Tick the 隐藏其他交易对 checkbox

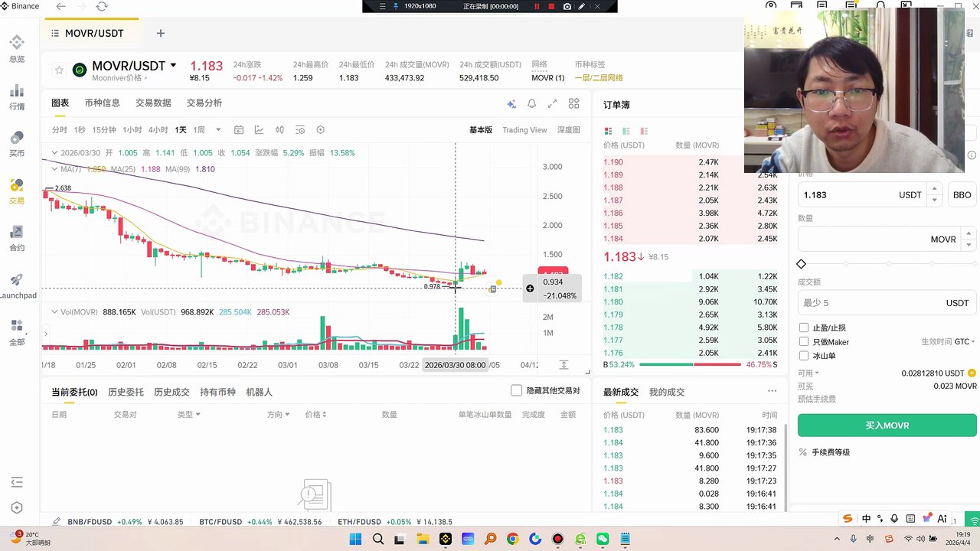click(x=516, y=390)
